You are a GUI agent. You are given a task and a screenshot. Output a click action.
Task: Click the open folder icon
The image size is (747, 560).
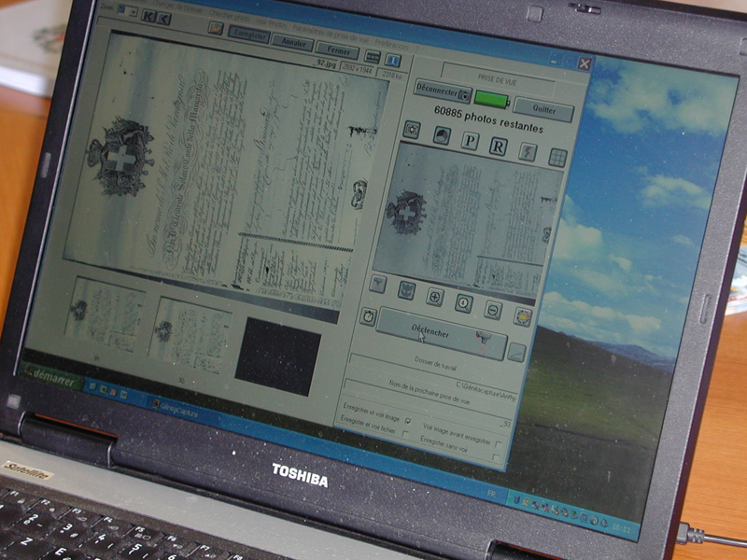point(216,28)
